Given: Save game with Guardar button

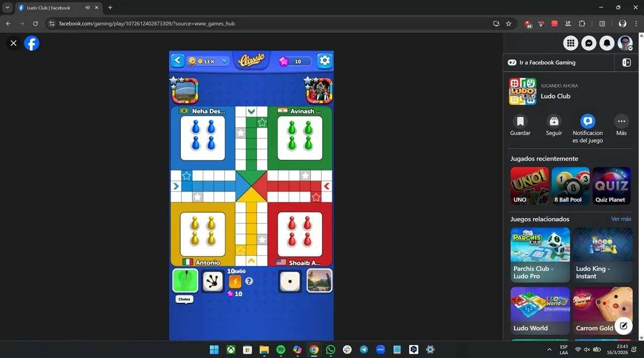Looking at the screenshot, I should pyautogui.click(x=520, y=125).
